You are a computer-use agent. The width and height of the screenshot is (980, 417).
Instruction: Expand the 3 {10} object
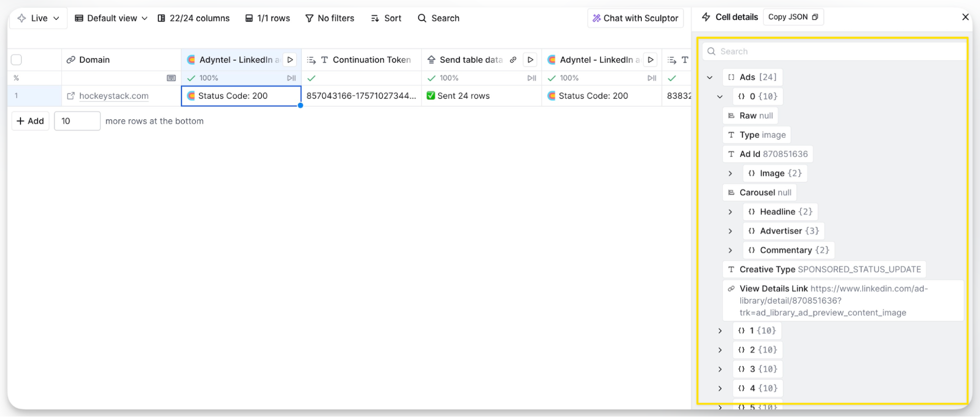tap(720, 369)
